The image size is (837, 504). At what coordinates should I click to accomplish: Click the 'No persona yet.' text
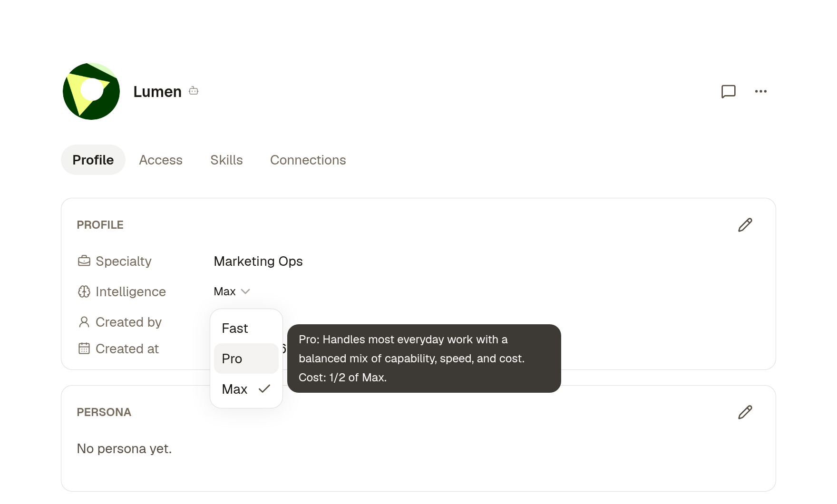[124, 448]
